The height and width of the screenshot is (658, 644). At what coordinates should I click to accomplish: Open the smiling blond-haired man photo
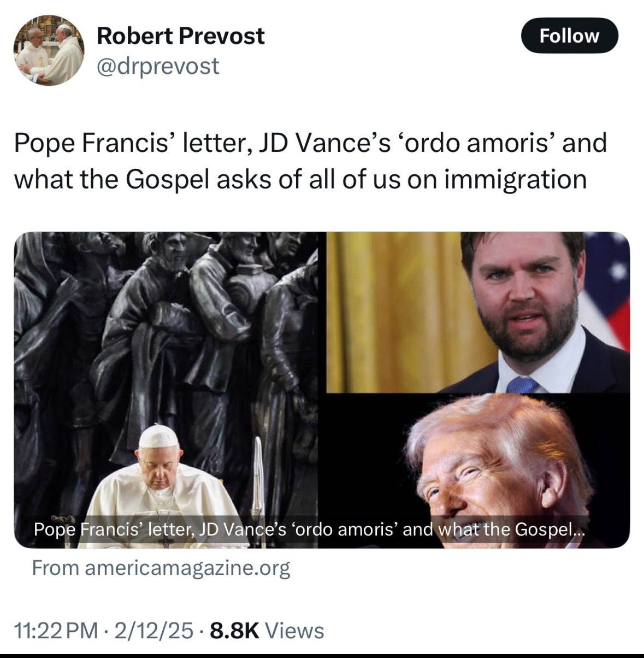474,471
